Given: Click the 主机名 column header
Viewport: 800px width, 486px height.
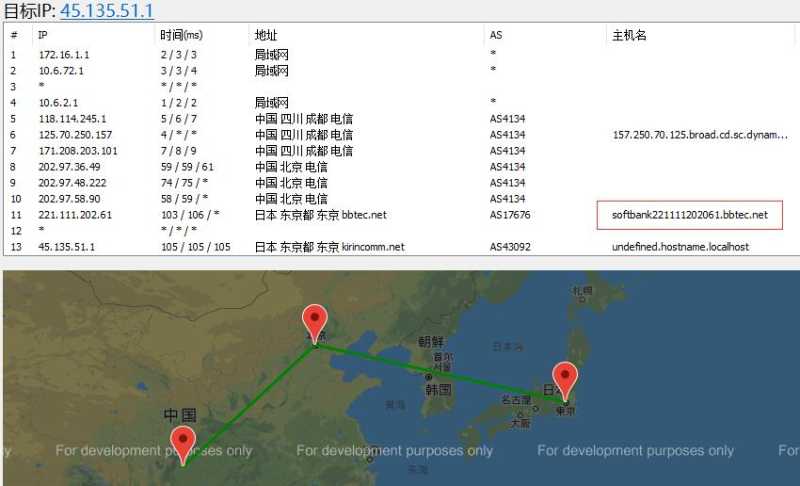Looking at the screenshot, I should tap(629, 35).
